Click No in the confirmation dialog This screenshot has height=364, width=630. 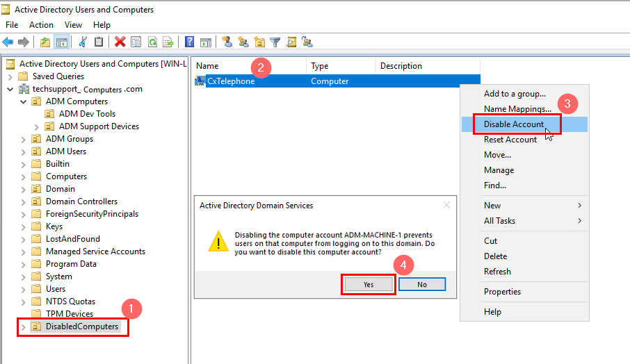tap(421, 285)
